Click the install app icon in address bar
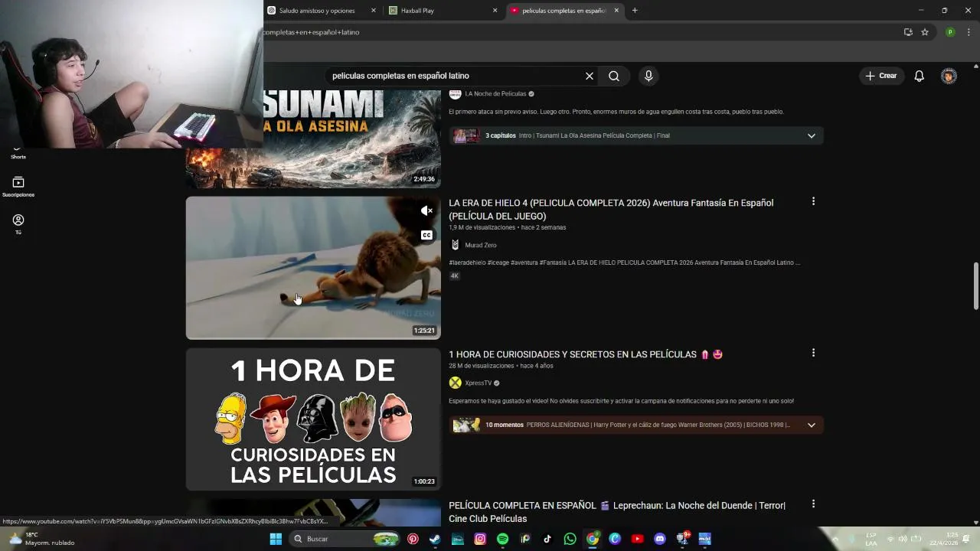980x551 pixels. (x=908, y=32)
